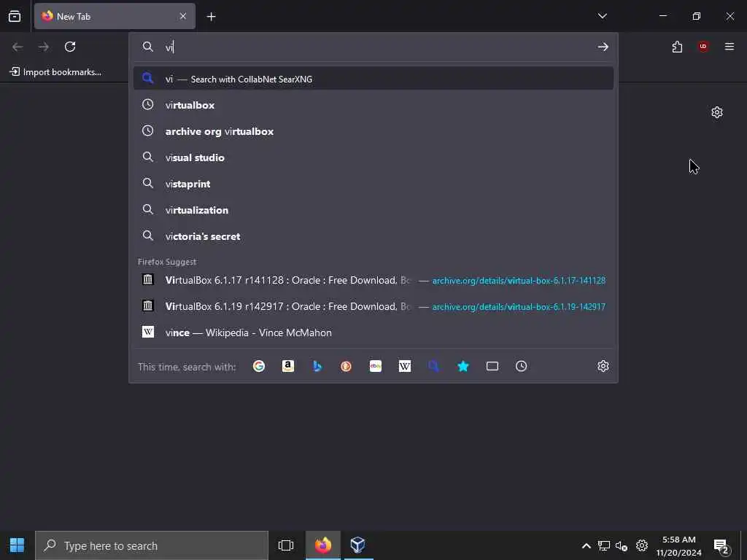Select the 'victoria's secret' suggestion
Screen dimensions: 747x560
(x=373, y=236)
